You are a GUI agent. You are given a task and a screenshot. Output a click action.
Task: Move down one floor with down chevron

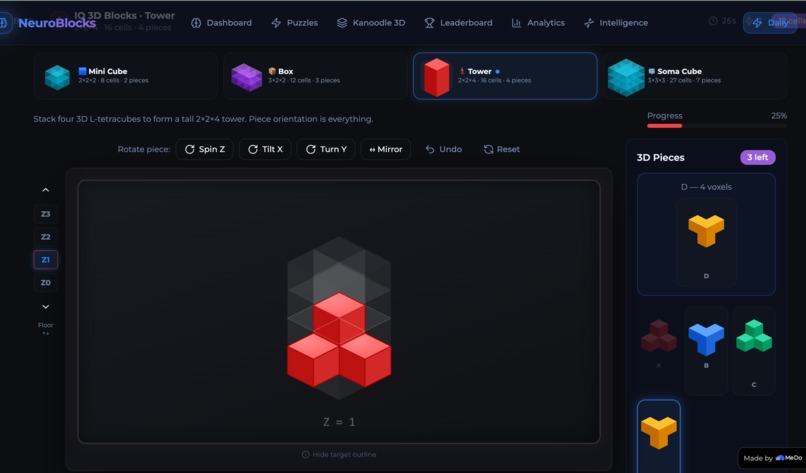click(x=46, y=306)
